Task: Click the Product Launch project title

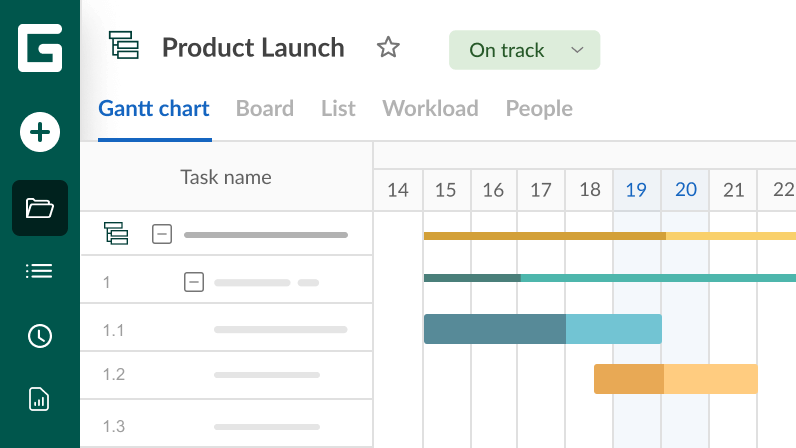Action: [x=253, y=48]
